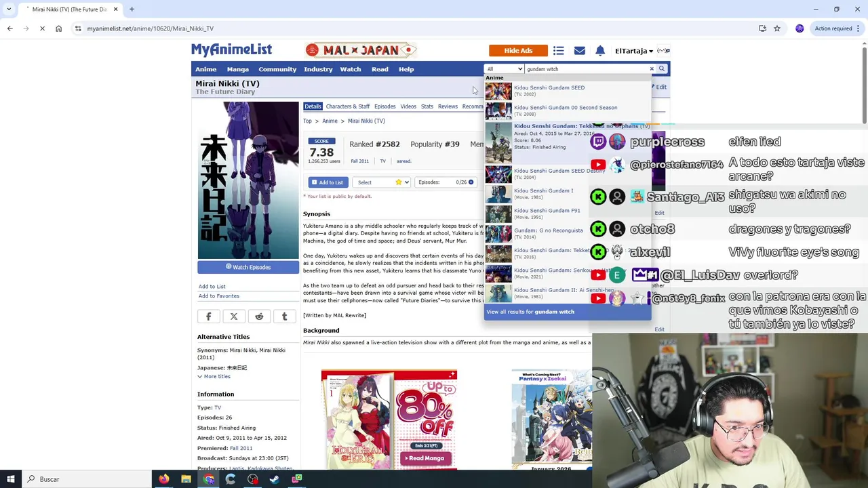Click the Top breadcrumb link
Image resolution: width=868 pixels, height=488 pixels.
point(307,121)
